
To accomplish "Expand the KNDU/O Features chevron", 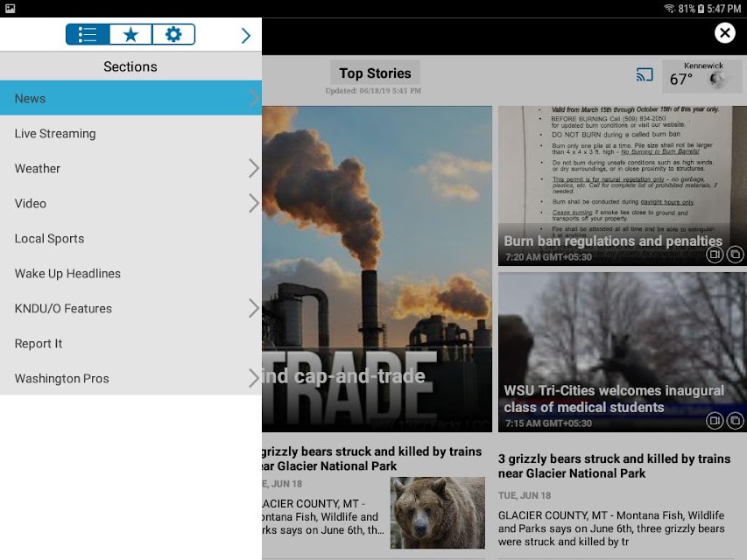I will click(x=253, y=308).
